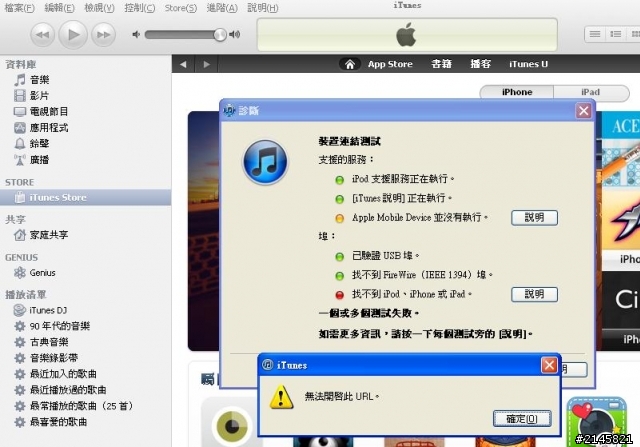
Task: Click the iTunes logo in 診斷 dialog
Action: coord(265,162)
